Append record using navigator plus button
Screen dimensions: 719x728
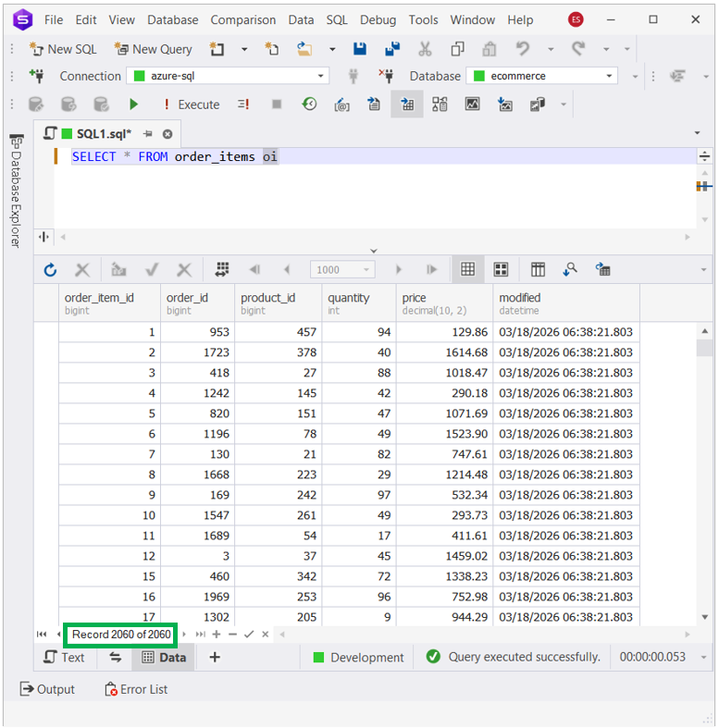coord(217,635)
